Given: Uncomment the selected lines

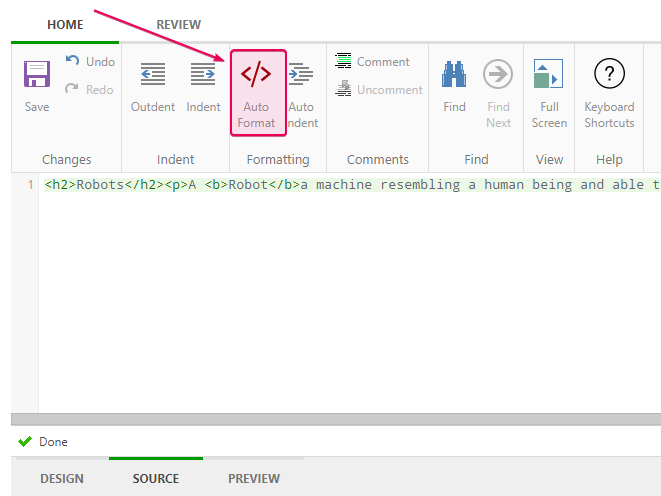Looking at the screenshot, I should pos(379,89).
